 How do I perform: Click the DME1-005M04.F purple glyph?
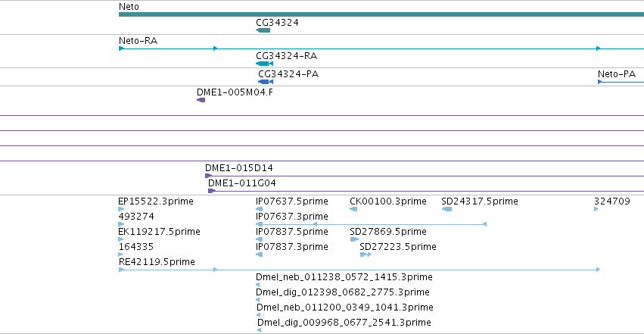(201, 100)
